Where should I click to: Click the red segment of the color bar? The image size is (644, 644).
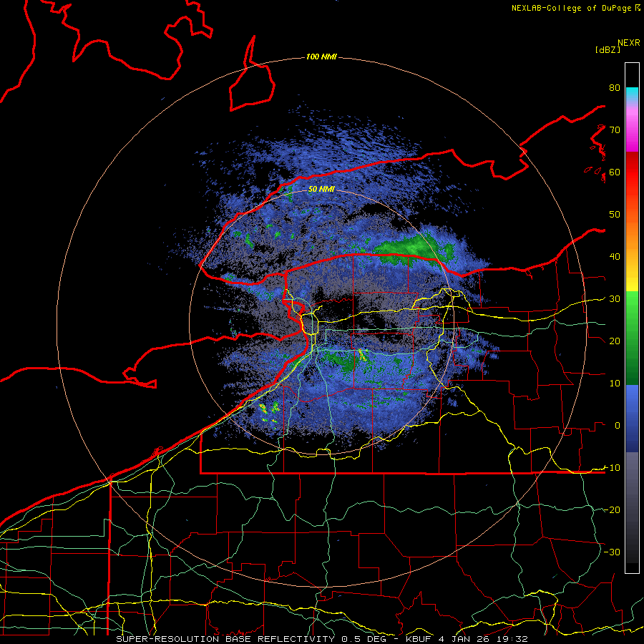(x=632, y=177)
